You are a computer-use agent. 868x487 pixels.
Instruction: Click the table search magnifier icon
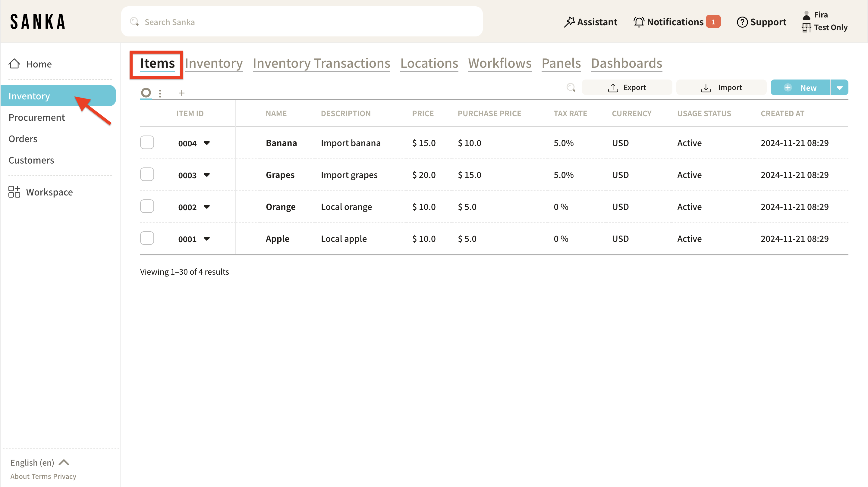coord(571,88)
